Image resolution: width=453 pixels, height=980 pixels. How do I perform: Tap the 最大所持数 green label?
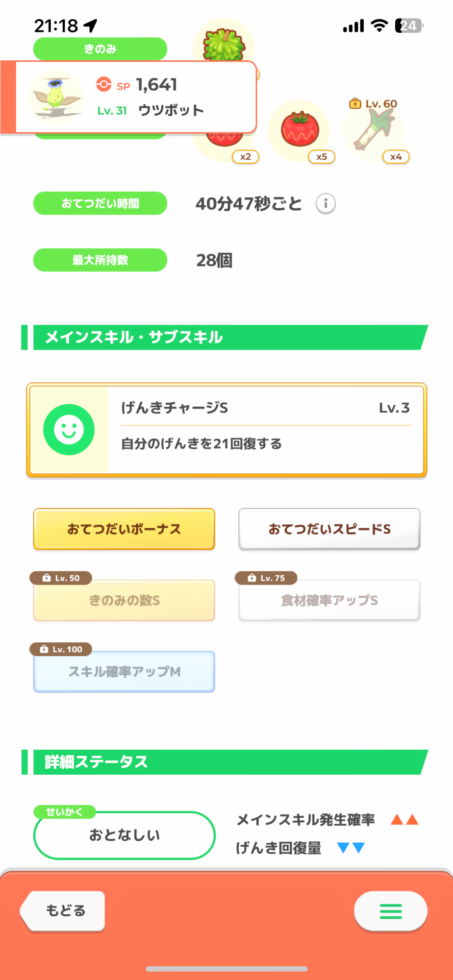tap(100, 260)
